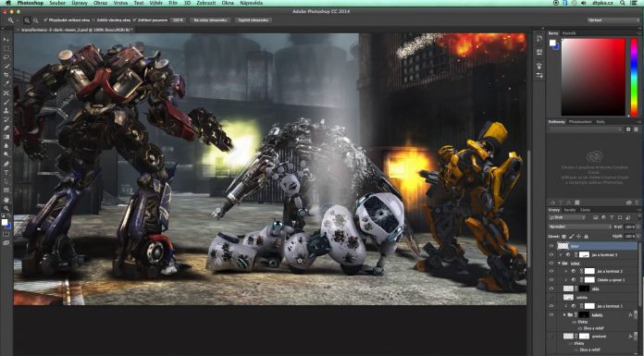This screenshot has height=356, width=644.
Task: Toggle Zvětšení posunem checkbox
Action: point(134,20)
